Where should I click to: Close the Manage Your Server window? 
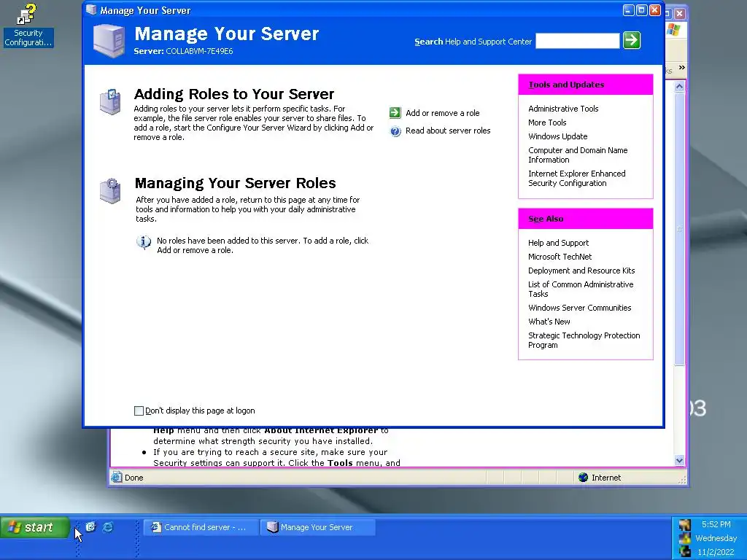coord(655,10)
